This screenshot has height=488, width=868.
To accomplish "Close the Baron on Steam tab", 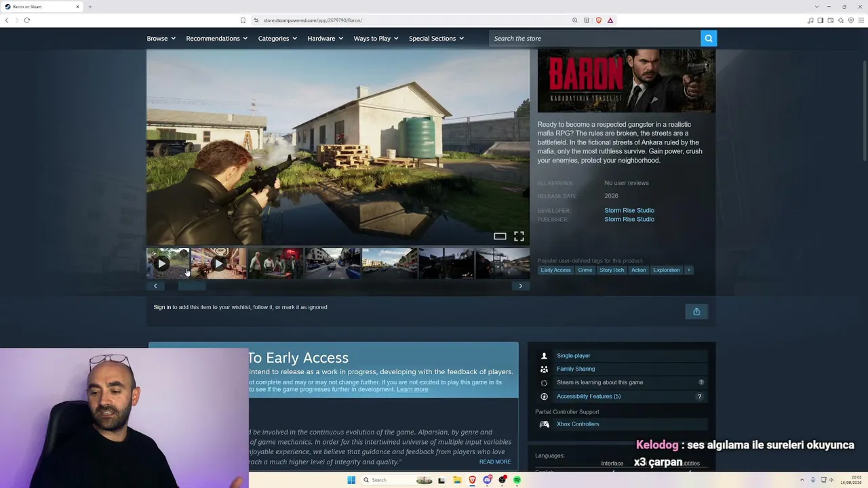I will click(x=77, y=7).
